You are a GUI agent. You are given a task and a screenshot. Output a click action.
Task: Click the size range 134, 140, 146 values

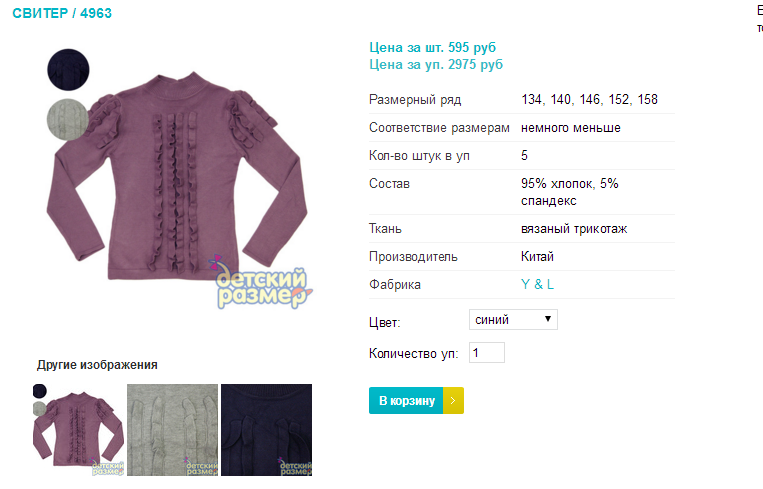pyautogui.click(x=589, y=100)
